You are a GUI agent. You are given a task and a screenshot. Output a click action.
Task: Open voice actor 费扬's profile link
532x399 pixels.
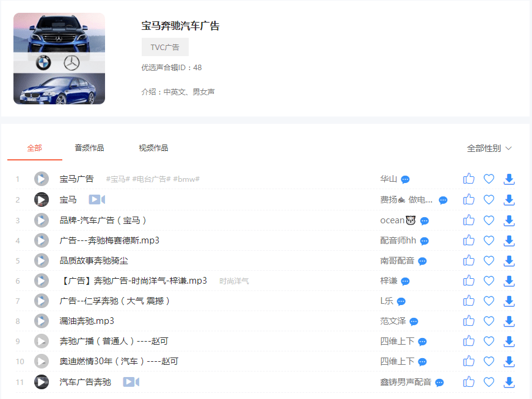click(x=406, y=199)
